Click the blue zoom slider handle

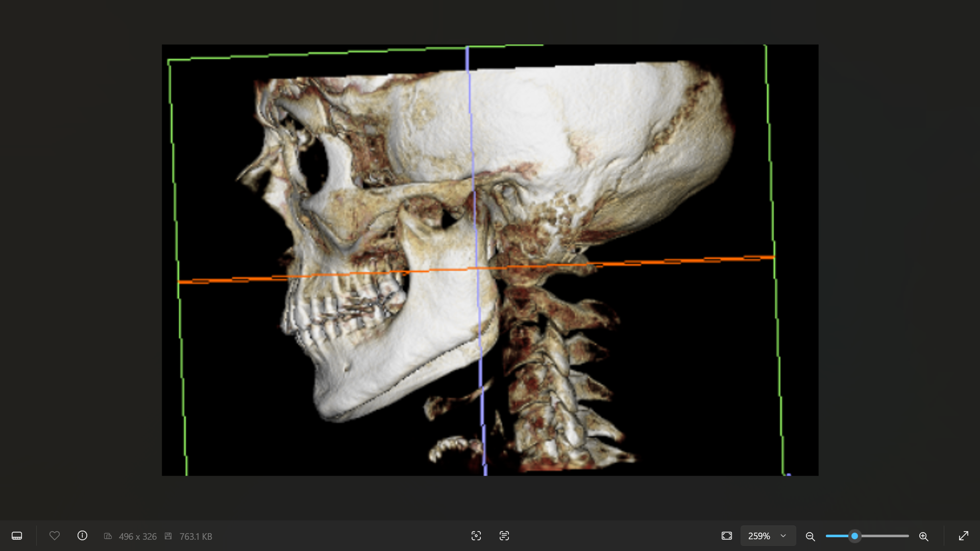click(854, 536)
